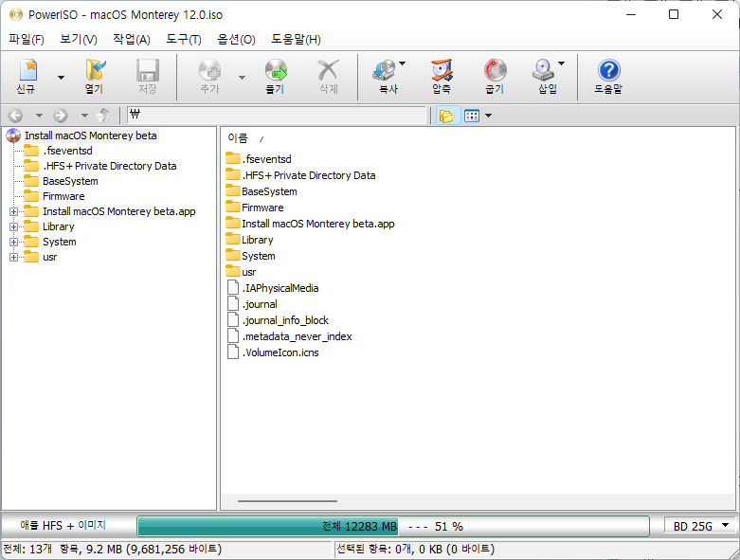Select Library folder in tree panel
740x560 pixels.
coord(59,226)
